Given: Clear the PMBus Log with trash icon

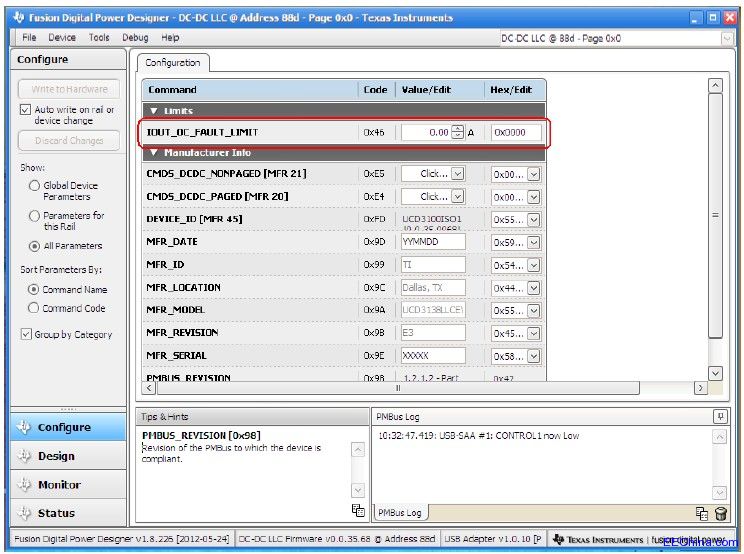Looking at the screenshot, I should [720, 513].
